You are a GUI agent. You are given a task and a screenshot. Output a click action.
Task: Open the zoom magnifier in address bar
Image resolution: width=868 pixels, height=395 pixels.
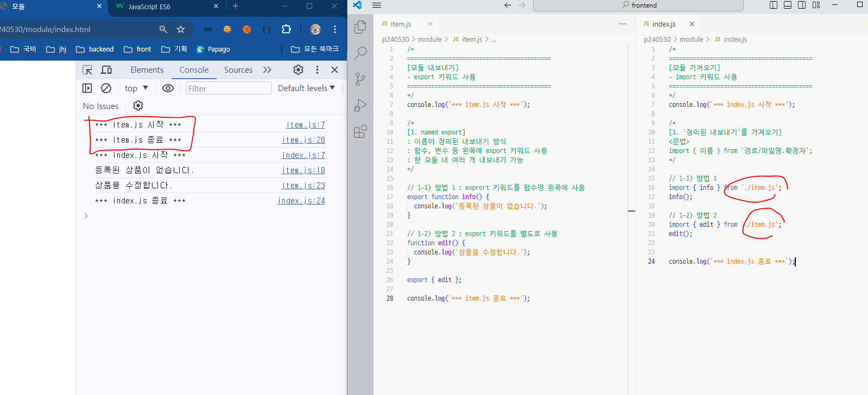163,29
